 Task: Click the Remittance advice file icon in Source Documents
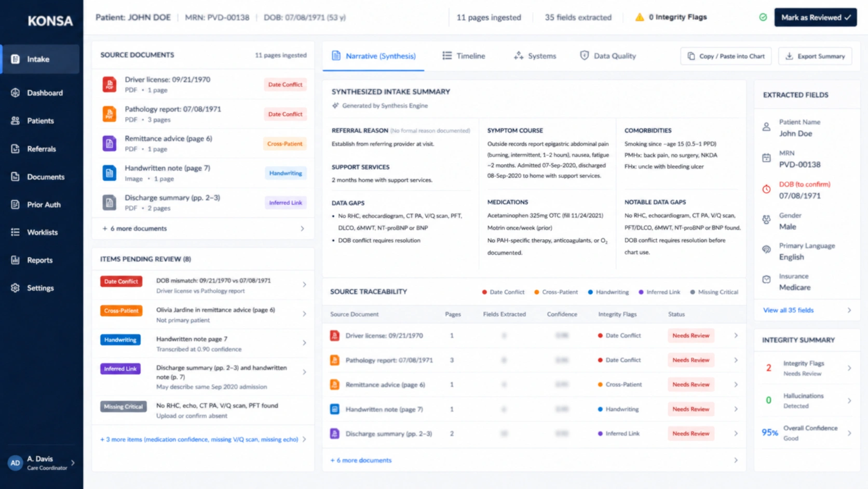coord(109,143)
